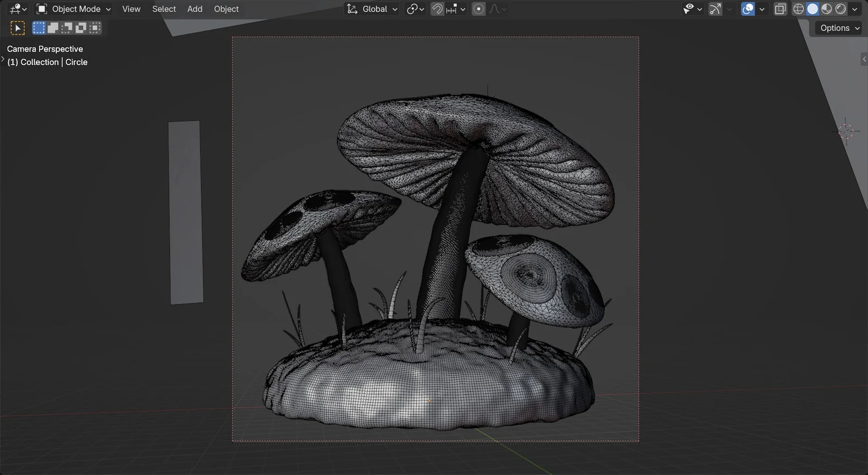Open the View menu
The image size is (868, 475).
click(x=131, y=9)
